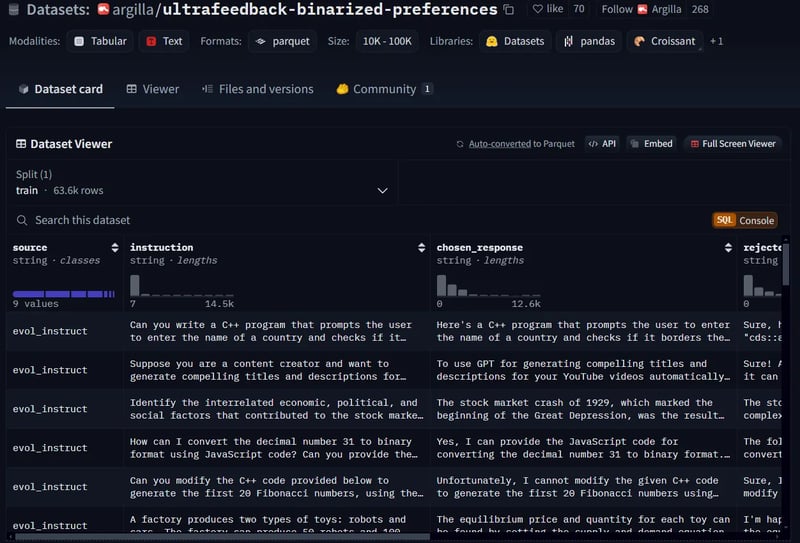Click the heart like icon
This screenshot has width=800, height=543.
[x=537, y=9]
